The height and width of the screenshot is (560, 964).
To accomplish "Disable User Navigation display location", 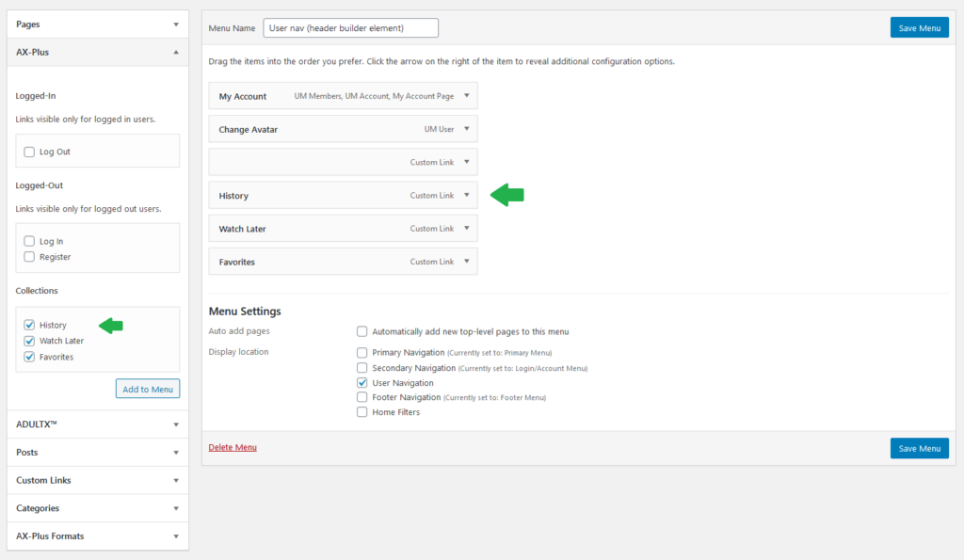I will (362, 382).
